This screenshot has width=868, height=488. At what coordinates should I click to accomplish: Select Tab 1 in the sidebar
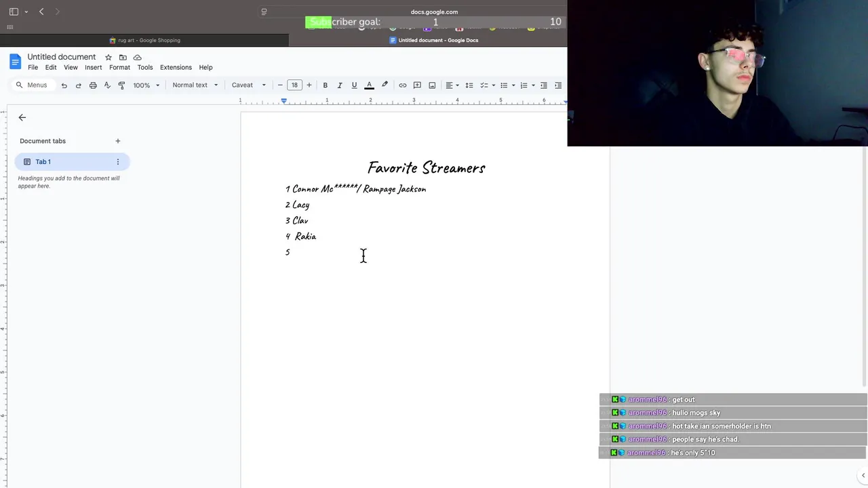[72, 162]
